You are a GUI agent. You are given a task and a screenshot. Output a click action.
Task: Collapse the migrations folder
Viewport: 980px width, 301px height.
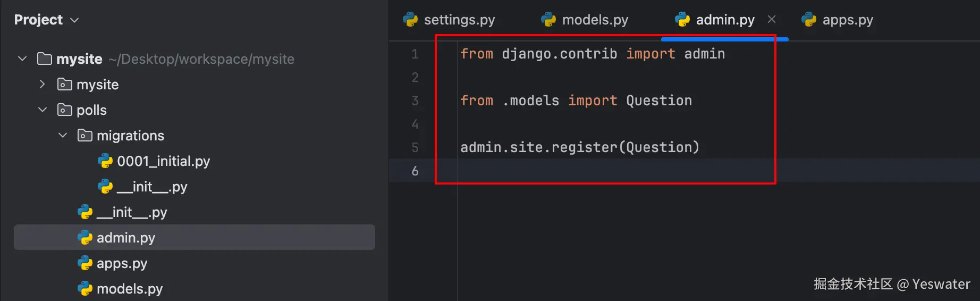coord(63,135)
